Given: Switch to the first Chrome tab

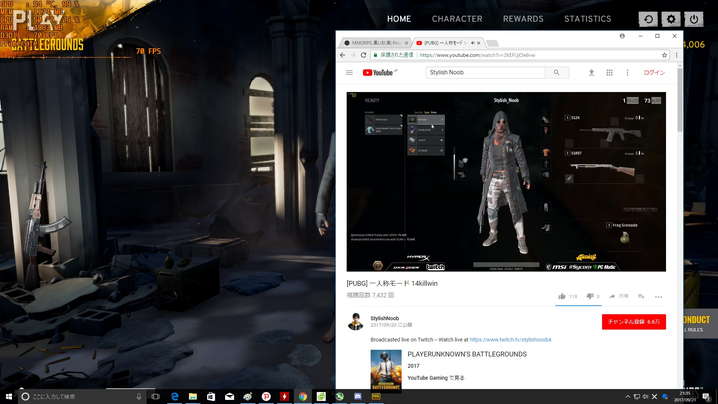Looking at the screenshot, I should (375, 43).
